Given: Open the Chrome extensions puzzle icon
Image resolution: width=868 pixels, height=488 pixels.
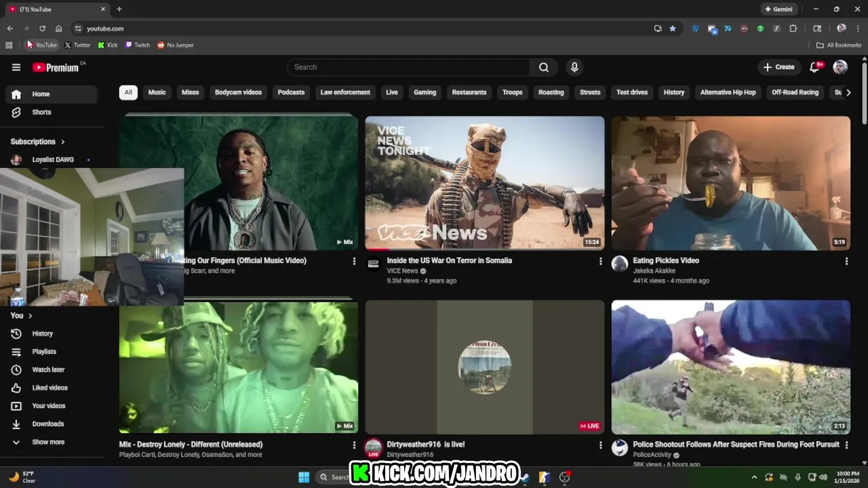Looking at the screenshot, I should (793, 28).
